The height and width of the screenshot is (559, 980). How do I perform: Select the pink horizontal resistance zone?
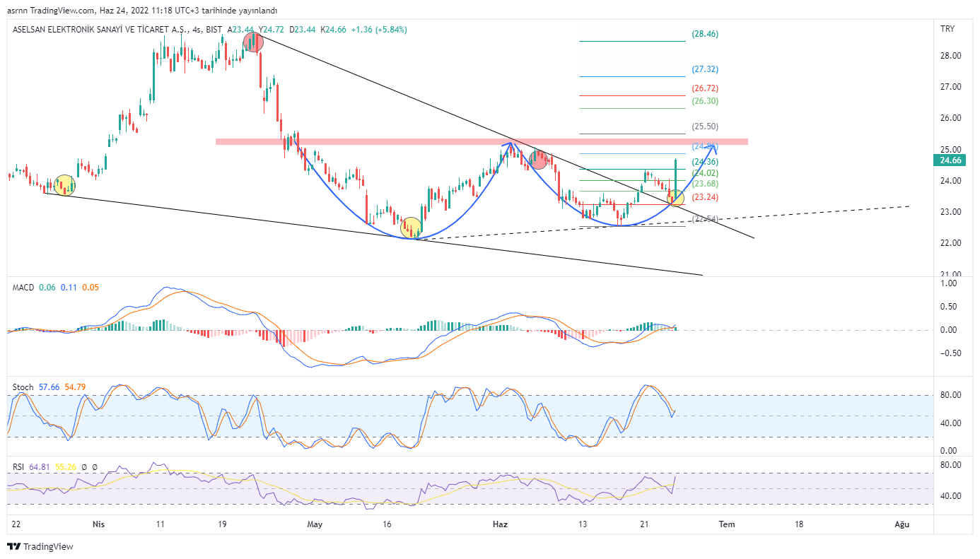pyautogui.click(x=482, y=142)
